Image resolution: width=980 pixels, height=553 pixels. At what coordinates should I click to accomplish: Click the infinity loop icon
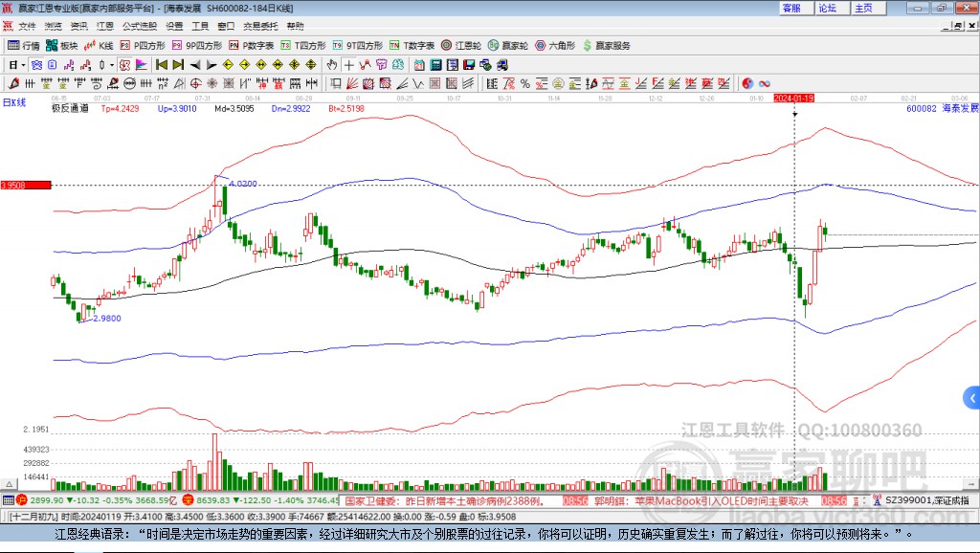pyautogui.click(x=764, y=84)
